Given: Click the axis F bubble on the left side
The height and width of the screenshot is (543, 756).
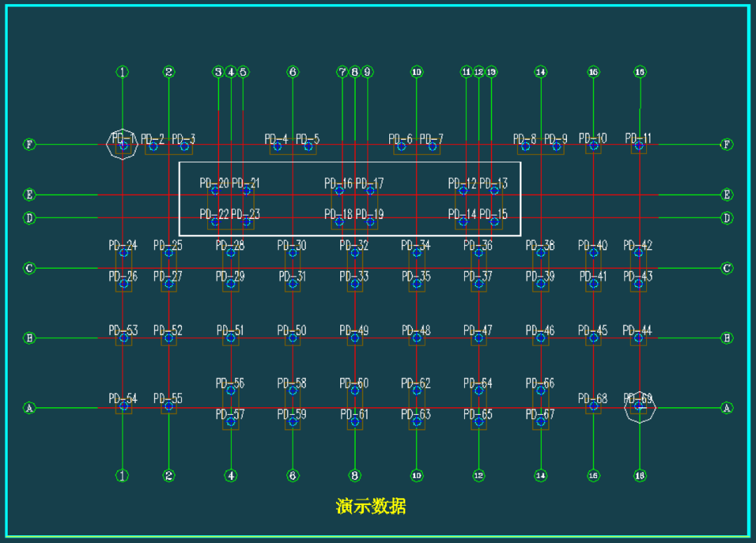Looking at the screenshot, I should 29,145.
